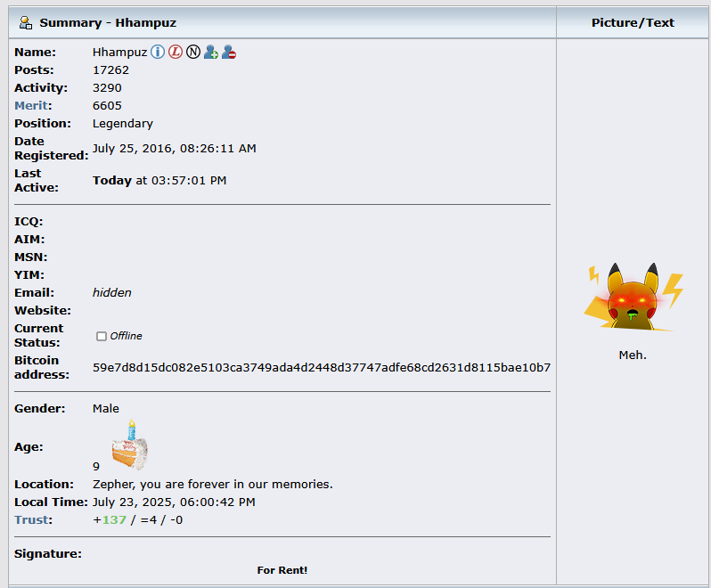711x588 pixels.
Task: Click the Signature: label
Action: 48,554
